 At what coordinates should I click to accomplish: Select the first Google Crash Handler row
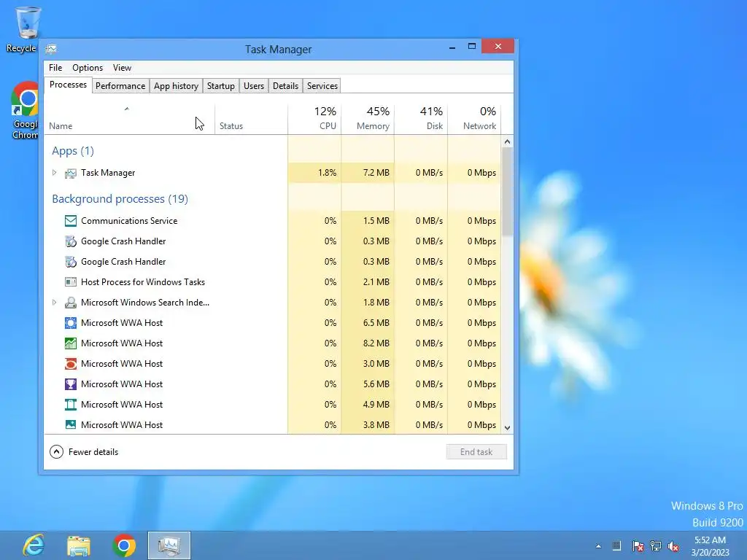point(273,241)
